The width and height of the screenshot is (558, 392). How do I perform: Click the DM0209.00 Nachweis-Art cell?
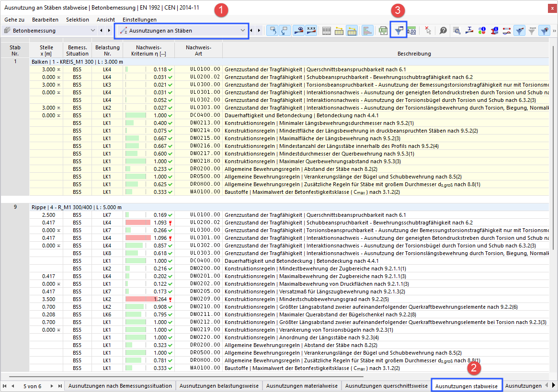coord(198,299)
